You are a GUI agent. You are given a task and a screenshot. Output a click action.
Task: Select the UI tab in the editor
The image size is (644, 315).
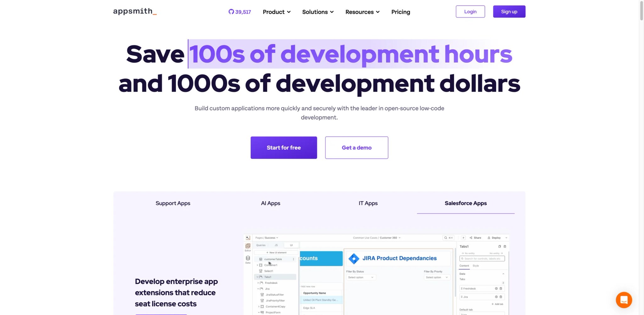click(x=291, y=245)
